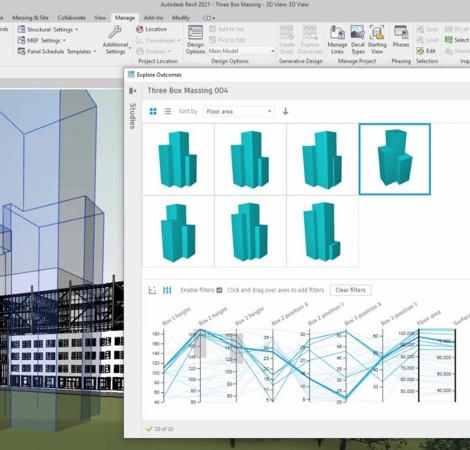Show the scatter plot chart
The width and height of the screenshot is (470, 450).
[152, 290]
